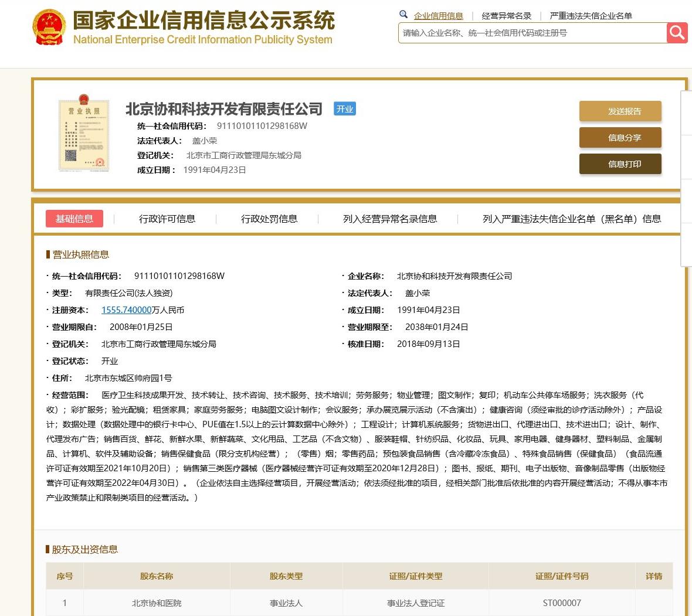Click the 信息分享 button
Viewport: 692px width, 616px height.
[620, 137]
